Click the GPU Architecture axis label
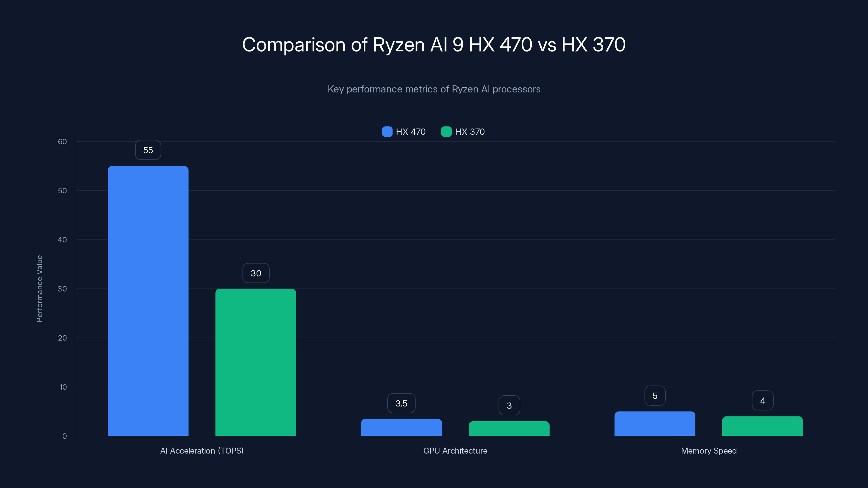The image size is (868, 488). click(x=455, y=451)
